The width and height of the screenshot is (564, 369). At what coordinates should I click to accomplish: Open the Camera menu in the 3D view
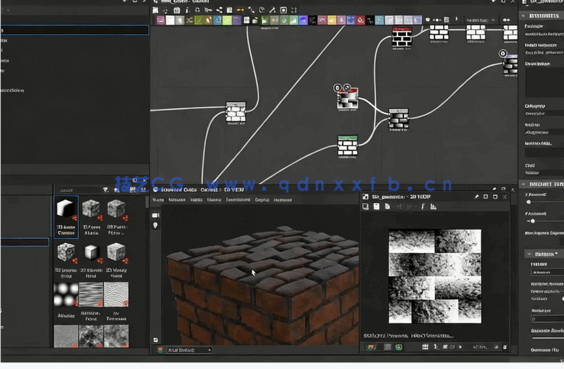214,200
